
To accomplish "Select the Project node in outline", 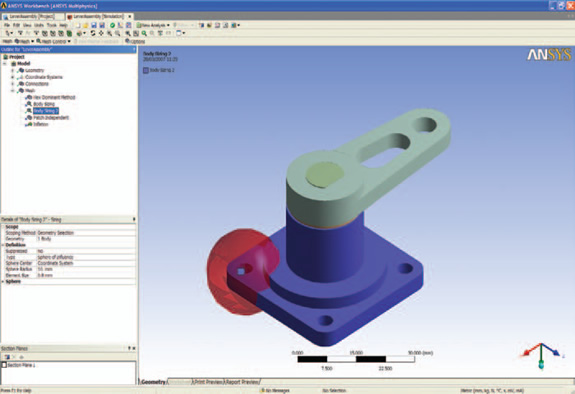I will [x=17, y=57].
